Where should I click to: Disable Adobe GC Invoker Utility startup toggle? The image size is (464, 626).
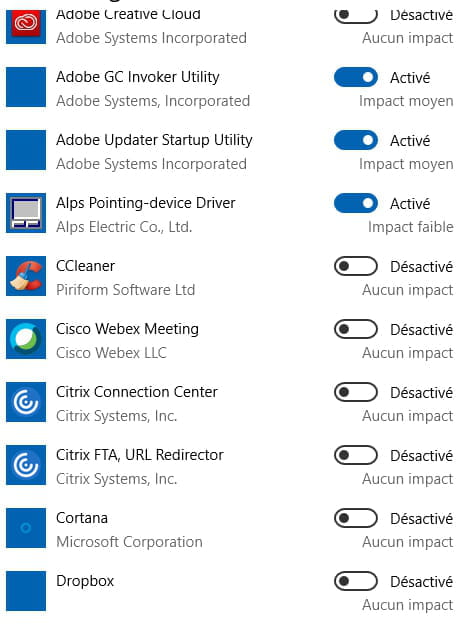point(356,77)
